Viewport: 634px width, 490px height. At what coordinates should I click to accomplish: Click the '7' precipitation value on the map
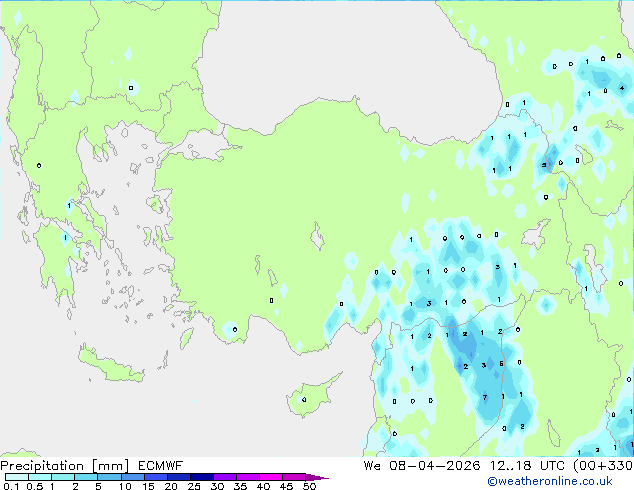click(x=485, y=397)
